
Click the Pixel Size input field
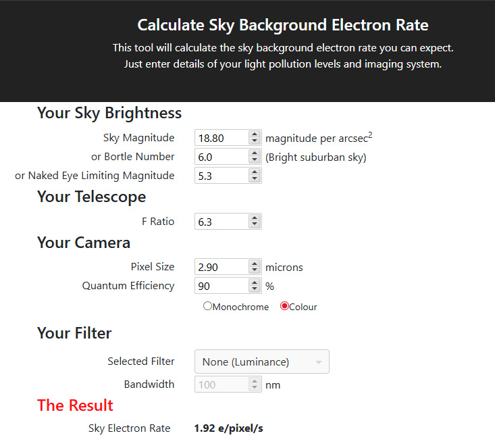[220, 267]
